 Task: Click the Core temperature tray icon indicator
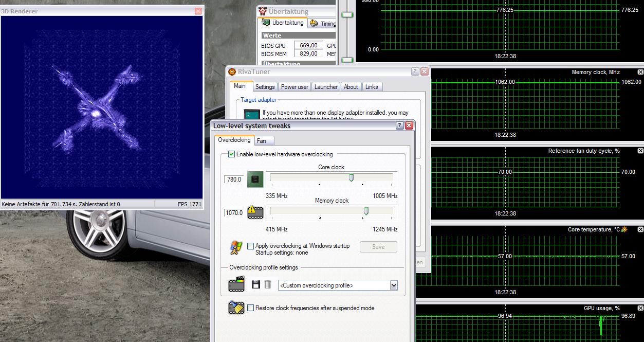[x=624, y=229]
